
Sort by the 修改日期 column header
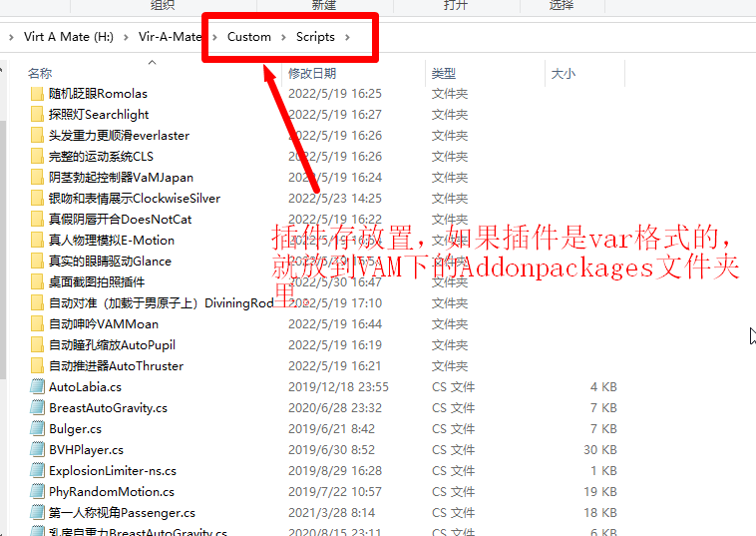(x=312, y=74)
